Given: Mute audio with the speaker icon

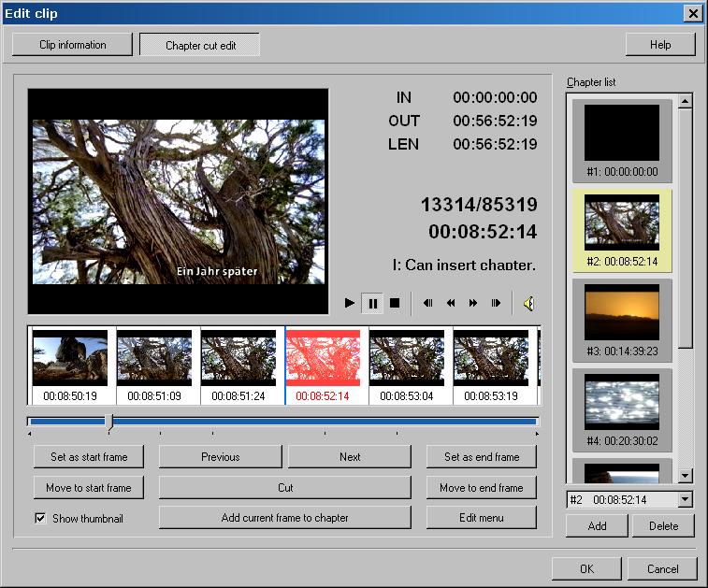Looking at the screenshot, I should pyautogui.click(x=528, y=303).
